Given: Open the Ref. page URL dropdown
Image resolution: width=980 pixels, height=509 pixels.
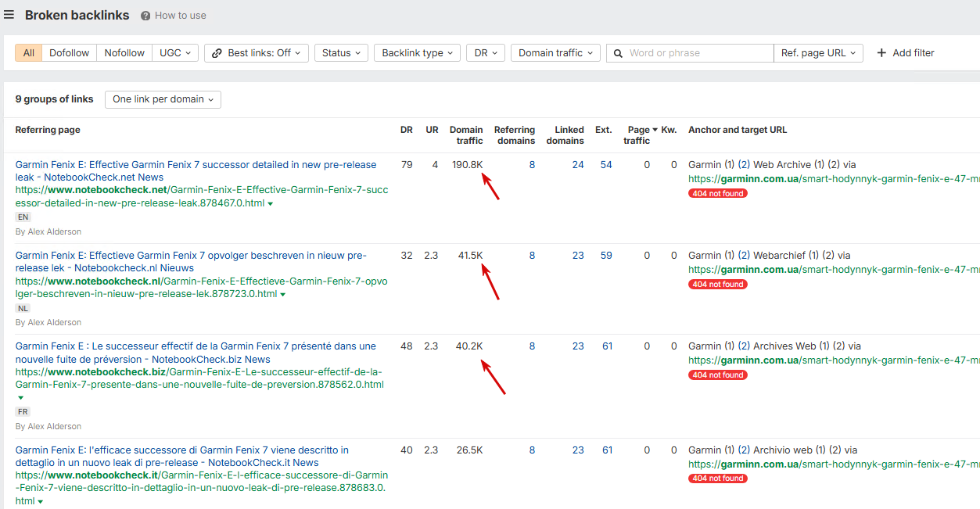Looking at the screenshot, I should (818, 53).
